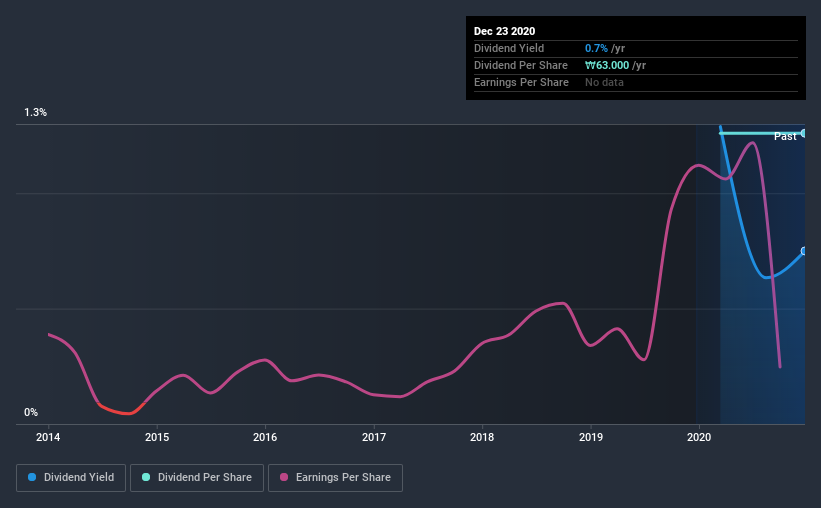Image resolution: width=821 pixels, height=508 pixels.
Task: Click the teal Dividend Per Share dot
Action: (146, 477)
